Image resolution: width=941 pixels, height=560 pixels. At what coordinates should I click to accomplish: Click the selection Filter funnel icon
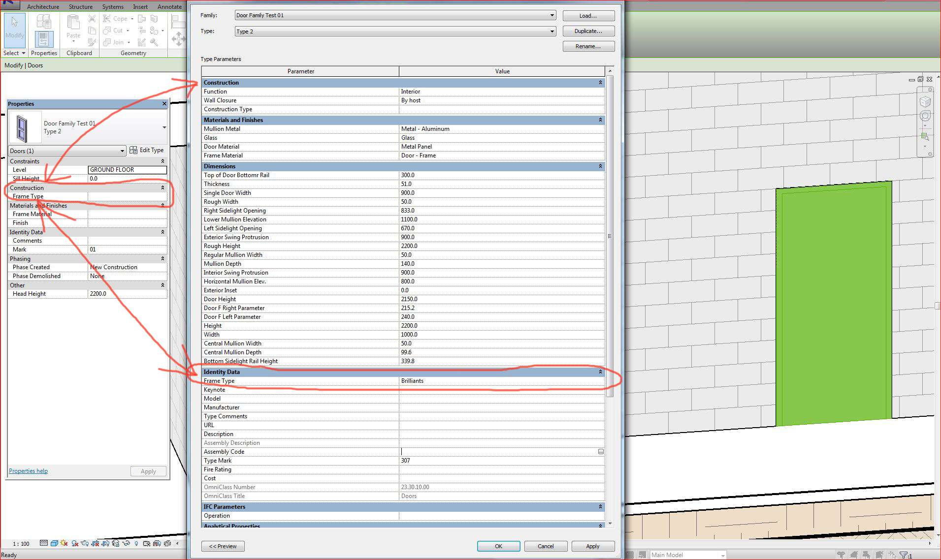[904, 555]
